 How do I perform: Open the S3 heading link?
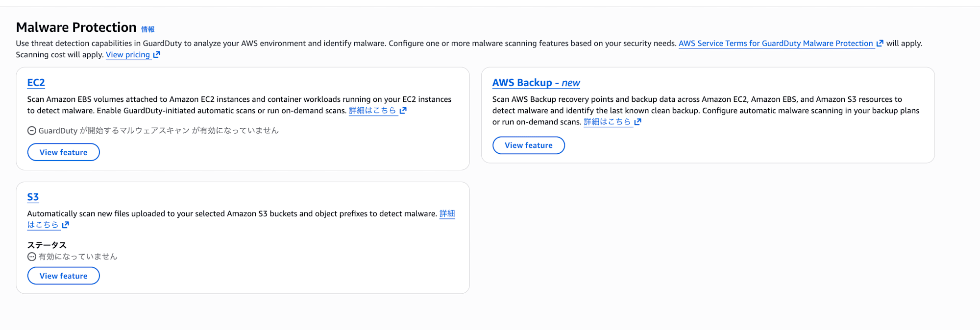click(x=33, y=197)
